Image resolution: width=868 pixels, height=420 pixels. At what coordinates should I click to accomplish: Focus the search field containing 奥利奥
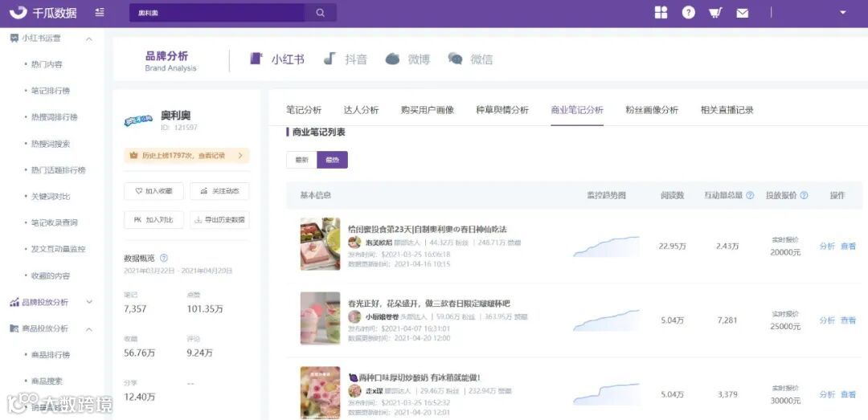217,13
